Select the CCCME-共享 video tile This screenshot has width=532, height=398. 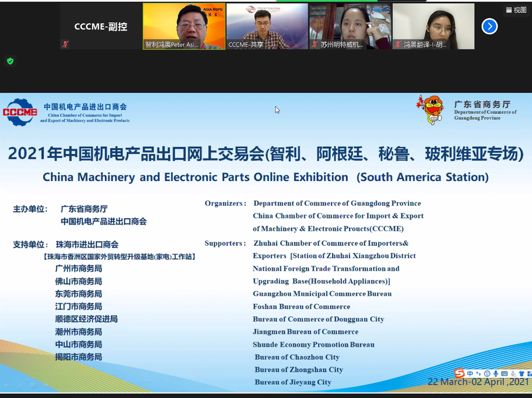coord(267,27)
